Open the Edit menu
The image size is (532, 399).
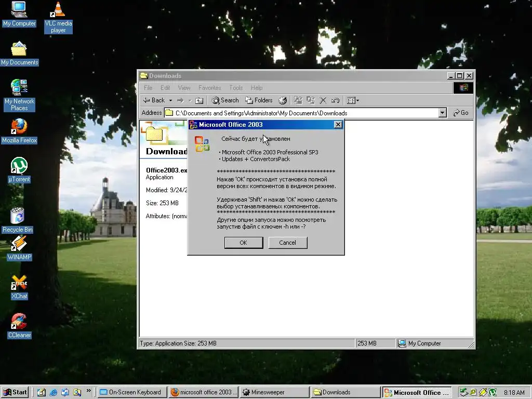[165, 88]
